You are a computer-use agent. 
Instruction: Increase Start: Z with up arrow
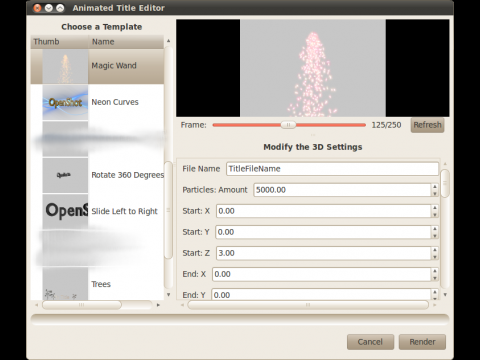click(435, 250)
